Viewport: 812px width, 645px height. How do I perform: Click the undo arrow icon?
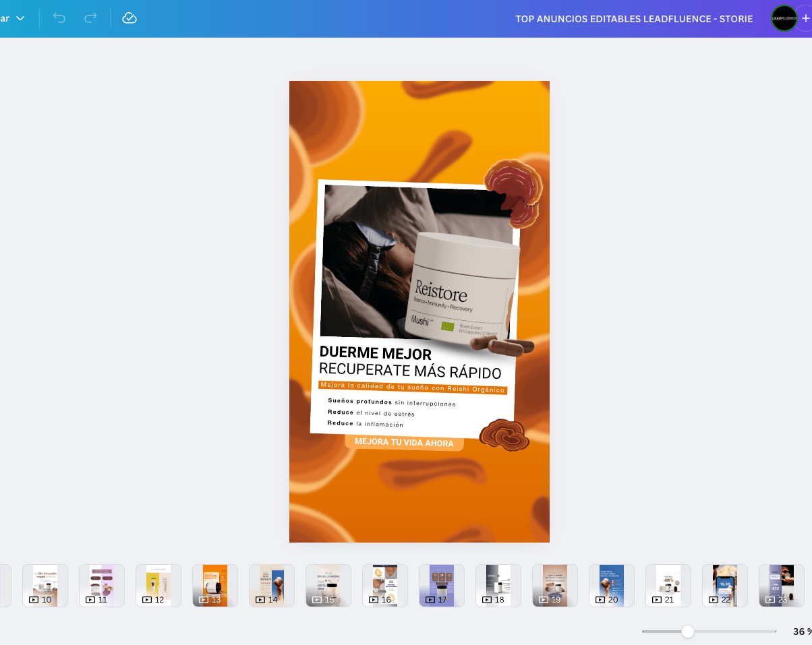click(59, 18)
